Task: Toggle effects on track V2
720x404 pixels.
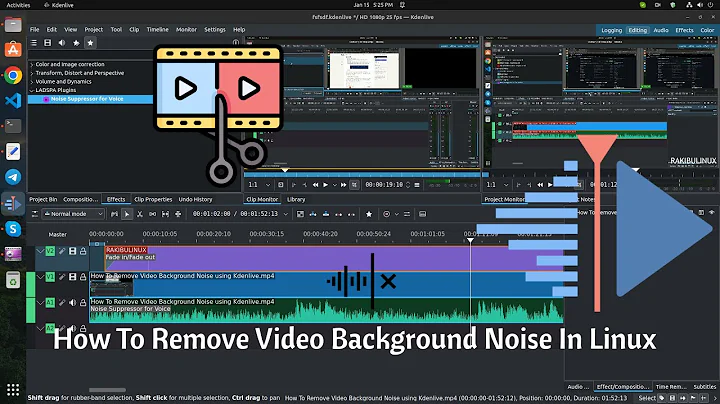Action: coord(62,251)
